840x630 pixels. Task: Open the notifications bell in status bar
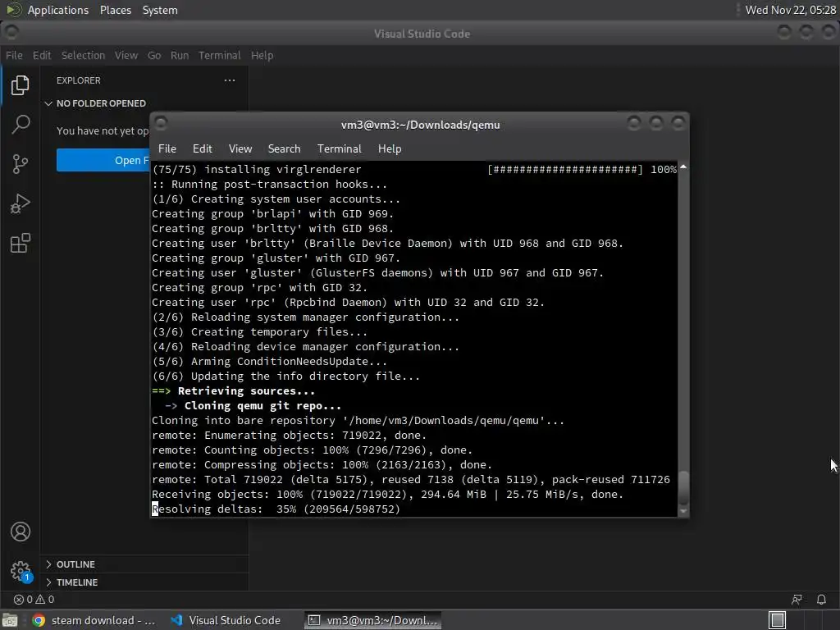point(820,600)
